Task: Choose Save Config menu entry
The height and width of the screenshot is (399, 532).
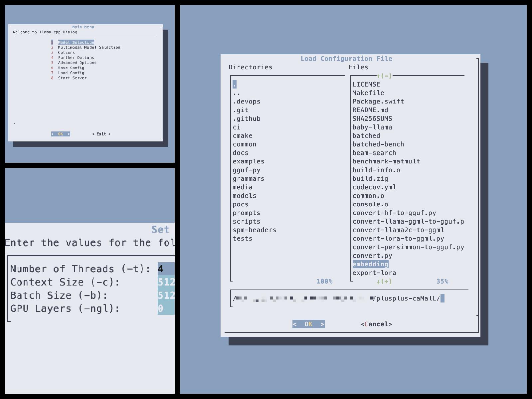Action: coord(71,68)
